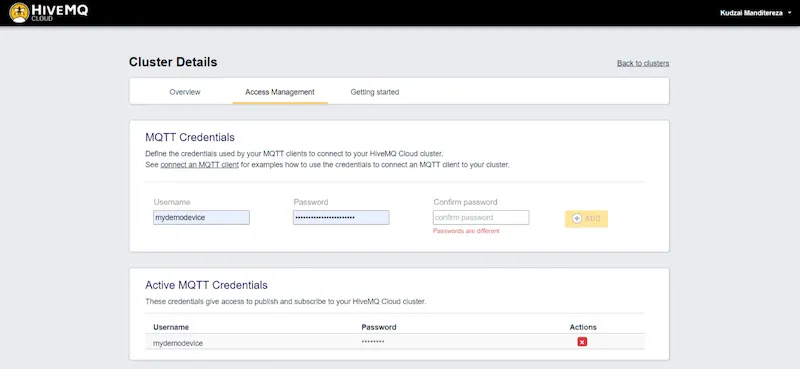The height and width of the screenshot is (369, 800).
Task: Click the Cluster Details heading
Action: click(x=173, y=62)
